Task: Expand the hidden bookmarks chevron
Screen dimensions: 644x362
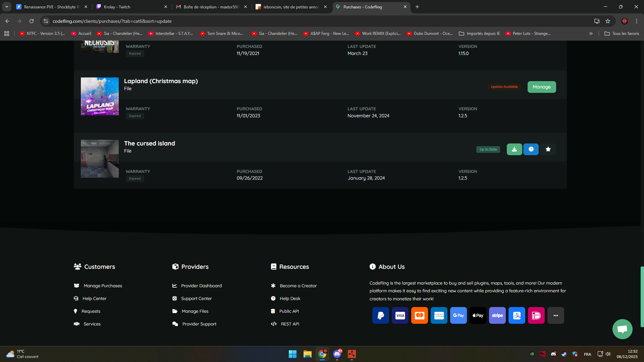Action: coord(591,34)
